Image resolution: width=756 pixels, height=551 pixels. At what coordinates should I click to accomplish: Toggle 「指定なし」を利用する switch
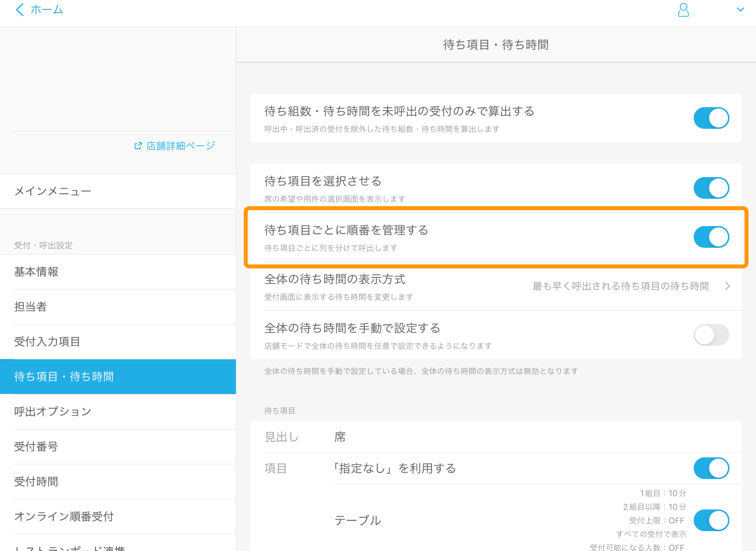[x=711, y=468]
